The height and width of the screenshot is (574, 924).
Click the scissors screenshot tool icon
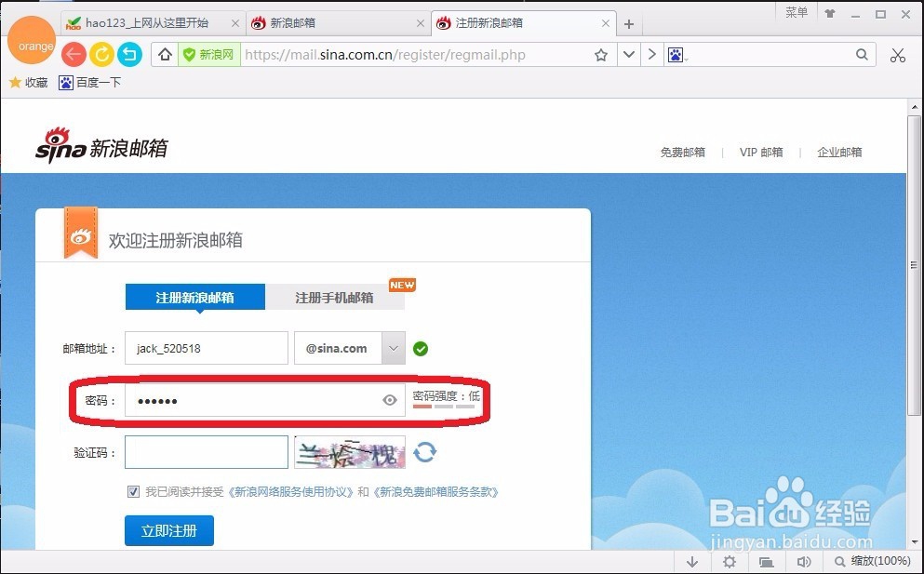[897, 55]
